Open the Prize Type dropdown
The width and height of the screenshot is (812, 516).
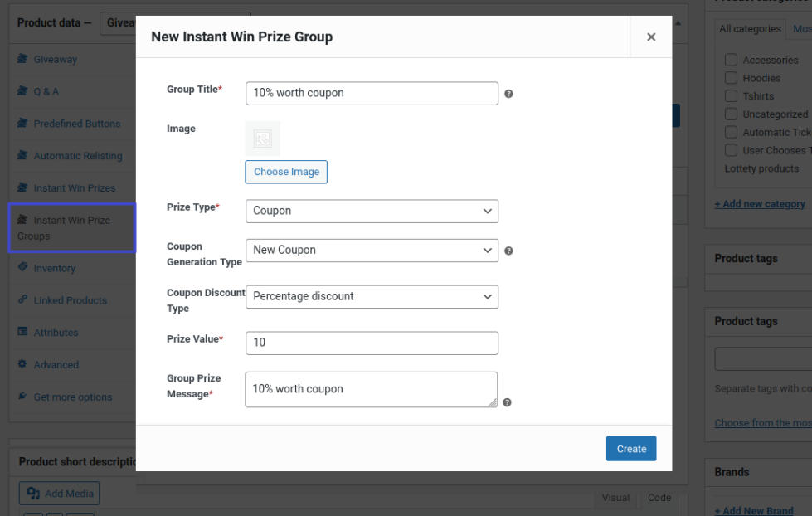coord(372,211)
